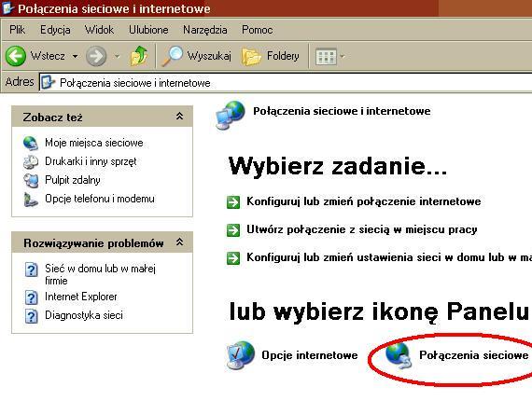The width and height of the screenshot is (532, 401).
Task: Click Utwórz połączenie z siecią w miejscu pracy
Action: click(362, 229)
